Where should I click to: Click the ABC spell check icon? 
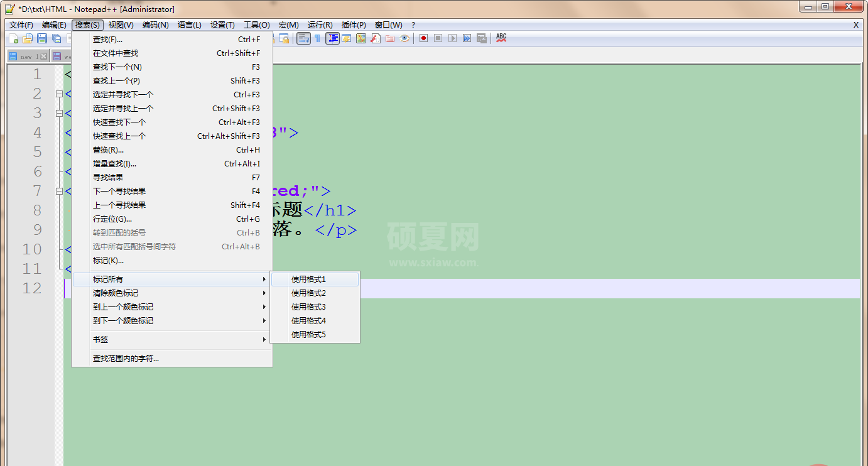click(501, 38)
